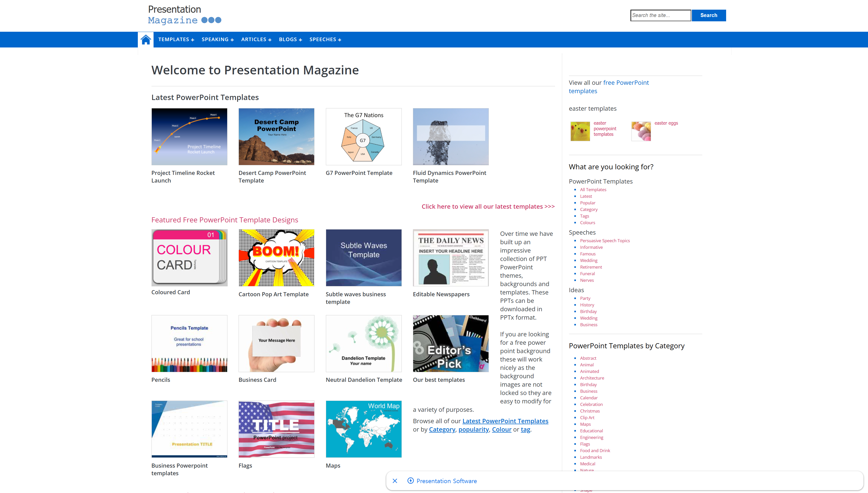Viewport: 868px width, 493px height.
Task: Open Persuasive Speech Topics link
Action: (605, 241)
